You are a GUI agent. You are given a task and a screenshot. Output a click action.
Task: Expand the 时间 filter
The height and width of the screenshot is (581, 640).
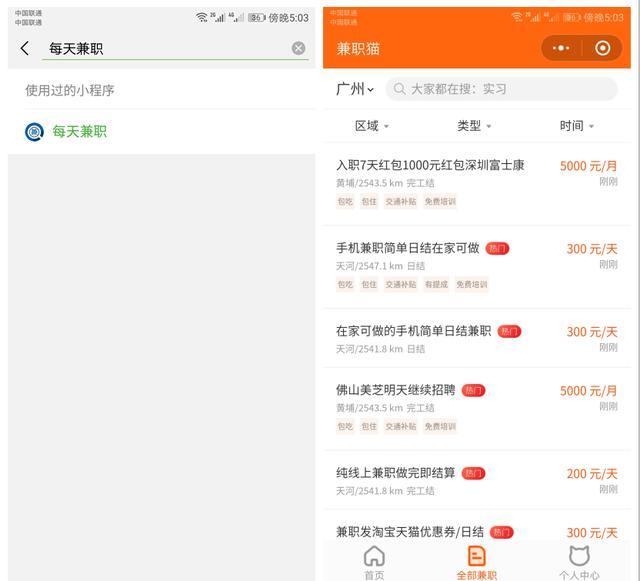click(x=576, y=126)
